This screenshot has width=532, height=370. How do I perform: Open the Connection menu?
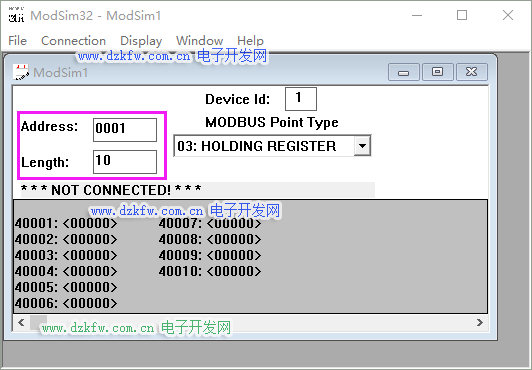click(x=73, y=41)
